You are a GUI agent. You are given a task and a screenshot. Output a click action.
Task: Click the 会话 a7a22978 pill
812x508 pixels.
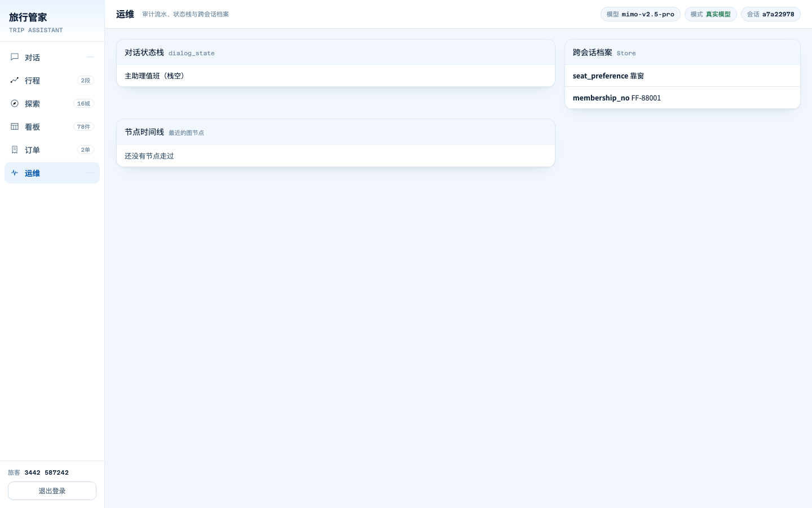point(771,14)
